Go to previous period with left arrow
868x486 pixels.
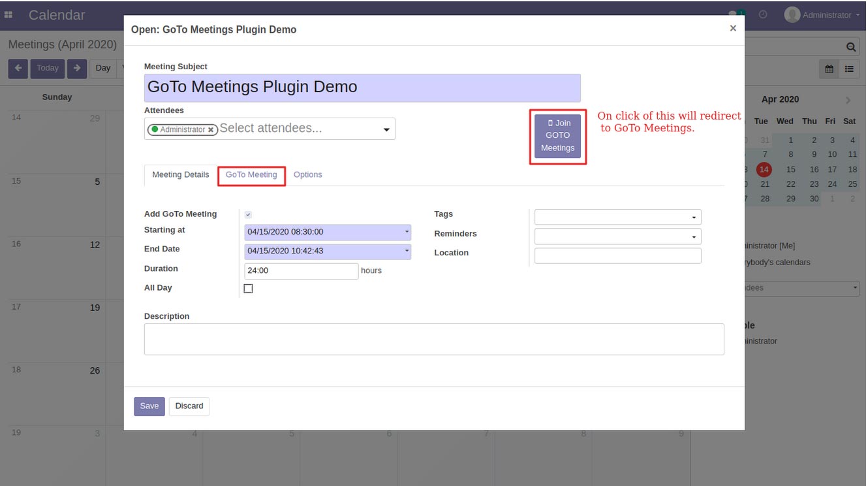coord(18,68)
